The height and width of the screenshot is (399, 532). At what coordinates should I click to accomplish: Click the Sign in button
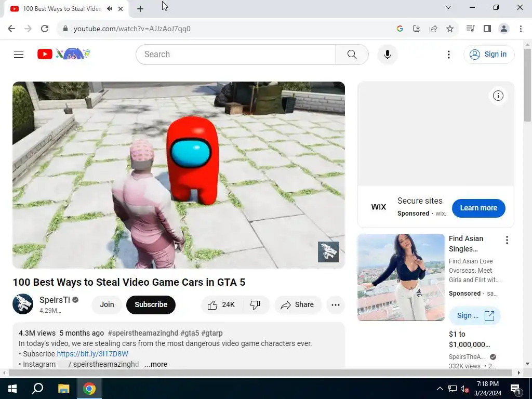click(488, 54)
